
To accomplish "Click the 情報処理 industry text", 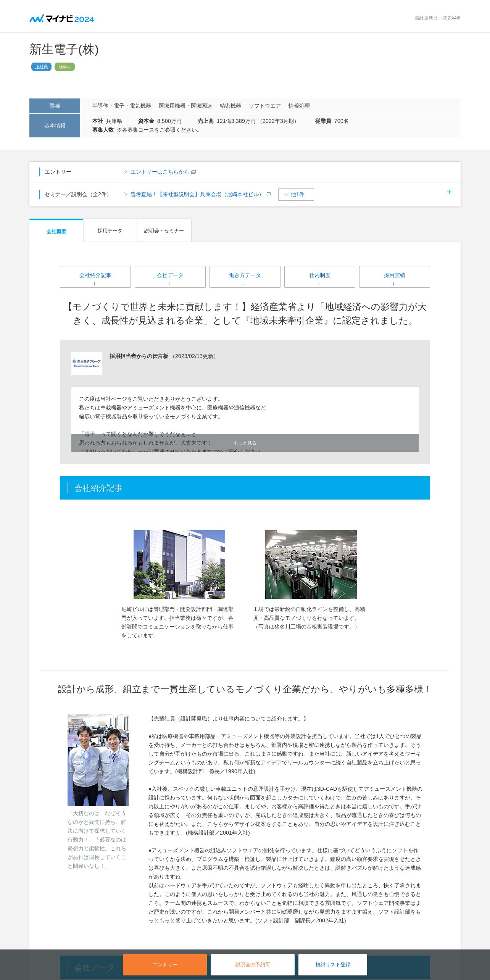I will 299,106.
